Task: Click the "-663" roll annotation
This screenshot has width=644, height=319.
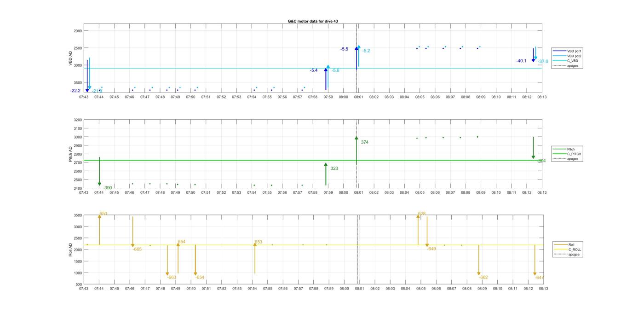Action: [x=172, y=278]
